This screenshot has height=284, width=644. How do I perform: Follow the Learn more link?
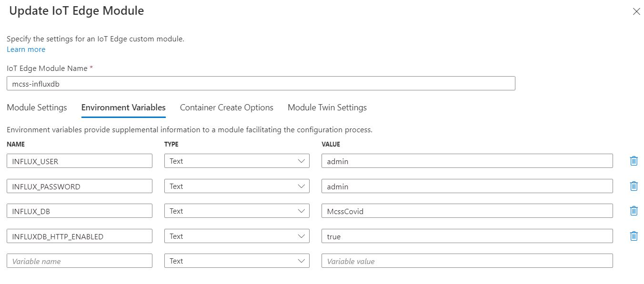pyautogui.click(x=26, y=49)
